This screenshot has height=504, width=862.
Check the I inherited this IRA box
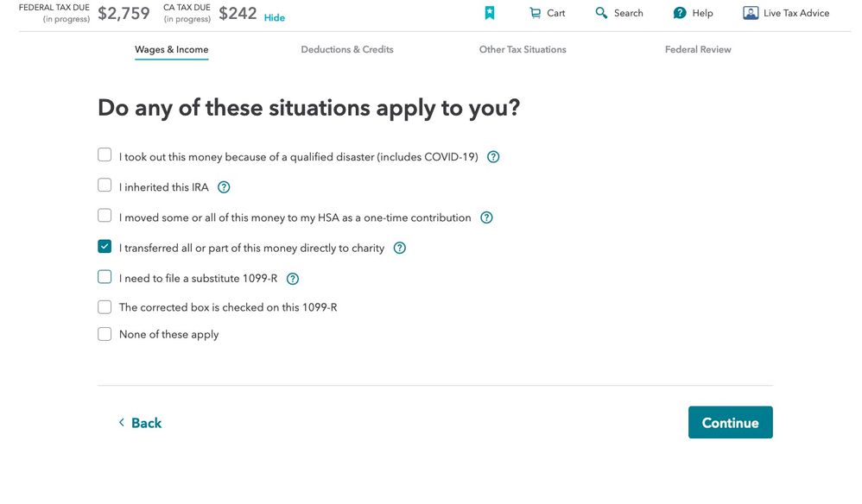coord(105,185)
